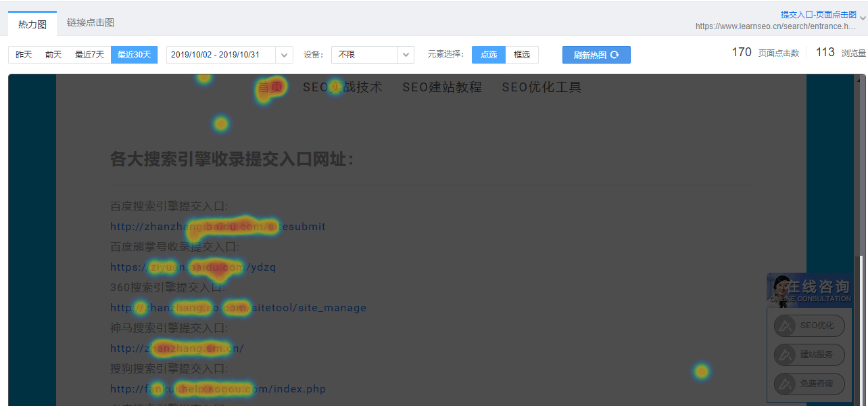
Task: Click the date range input field
Action: [220, 55]
